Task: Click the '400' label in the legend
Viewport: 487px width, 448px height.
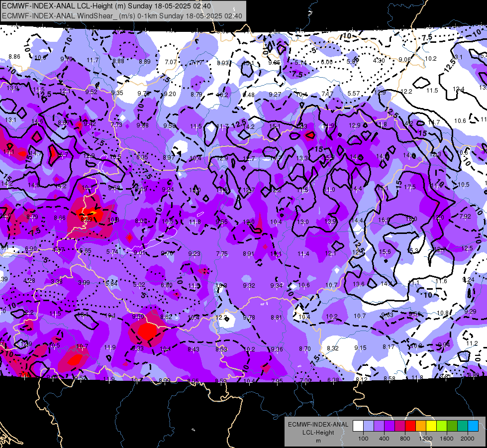Action: pyautogui.click(x=384, y=439)
